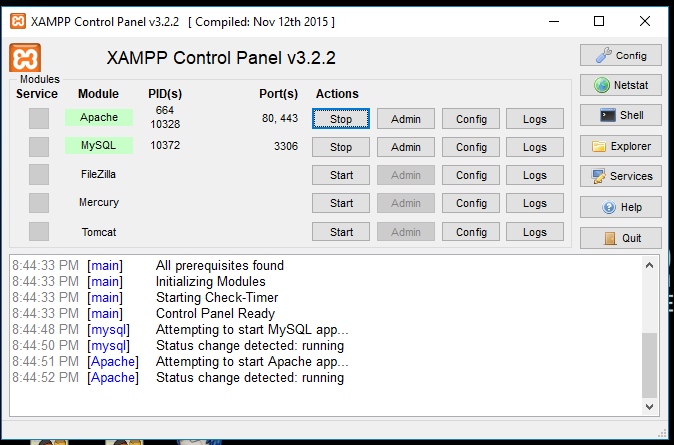
Task: View Tomcat Logs
Action: tap(535, 232)
